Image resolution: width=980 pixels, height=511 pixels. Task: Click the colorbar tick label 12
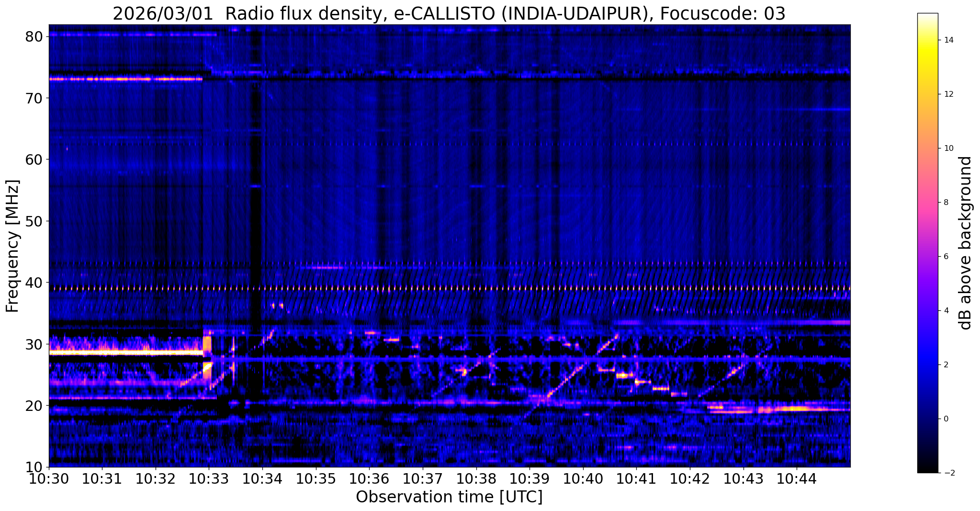[947, 94]
